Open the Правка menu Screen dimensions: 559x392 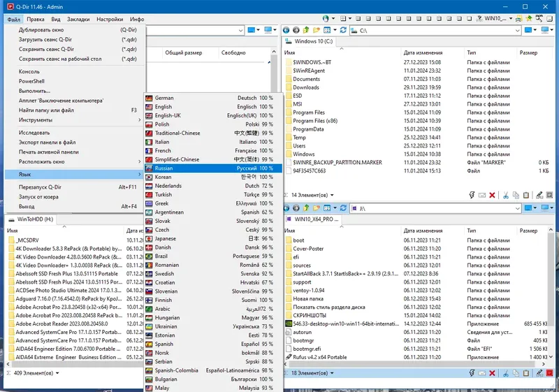(36, 20)
